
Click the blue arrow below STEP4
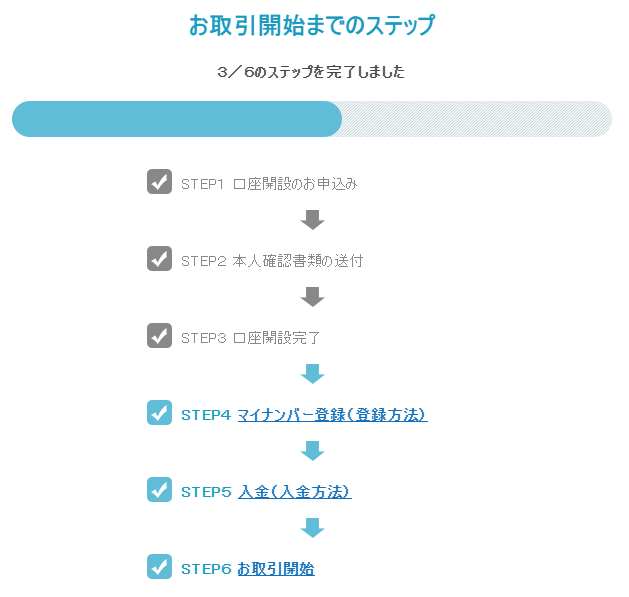312,451
